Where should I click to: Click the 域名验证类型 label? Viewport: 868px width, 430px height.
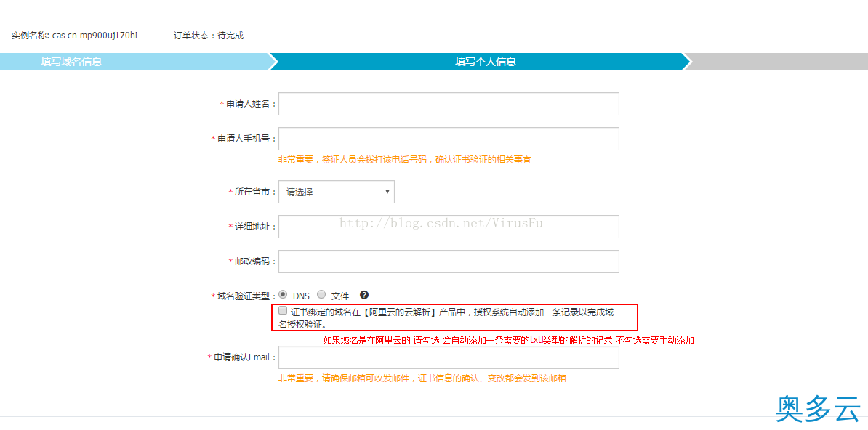click(244, 296)
